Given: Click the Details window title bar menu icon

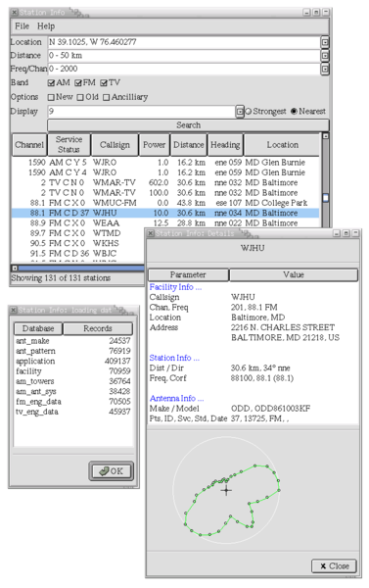Looking at the screenshot, I should [151, 233].
